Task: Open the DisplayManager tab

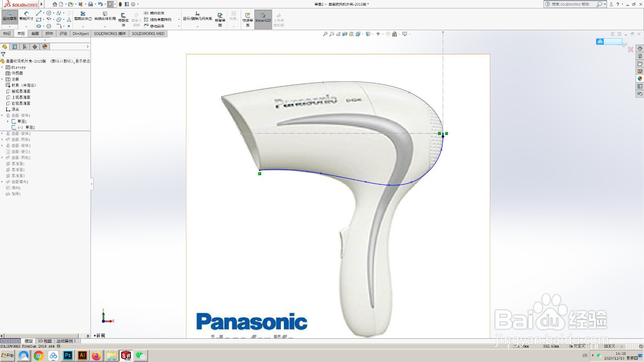Action: tap(45, 47)
